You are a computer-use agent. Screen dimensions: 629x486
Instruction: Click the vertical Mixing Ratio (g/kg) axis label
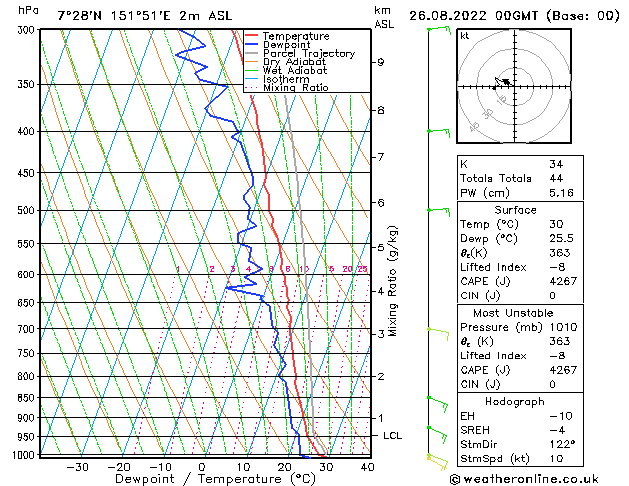click(x=393, y=281)
